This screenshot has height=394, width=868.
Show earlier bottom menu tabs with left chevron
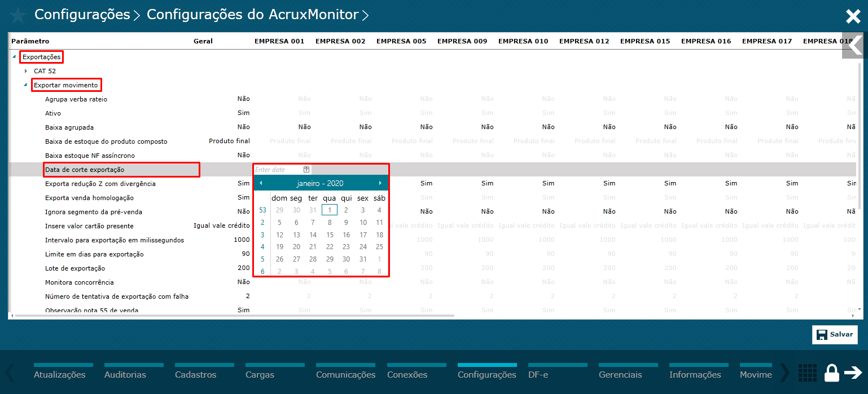(10, 373)
